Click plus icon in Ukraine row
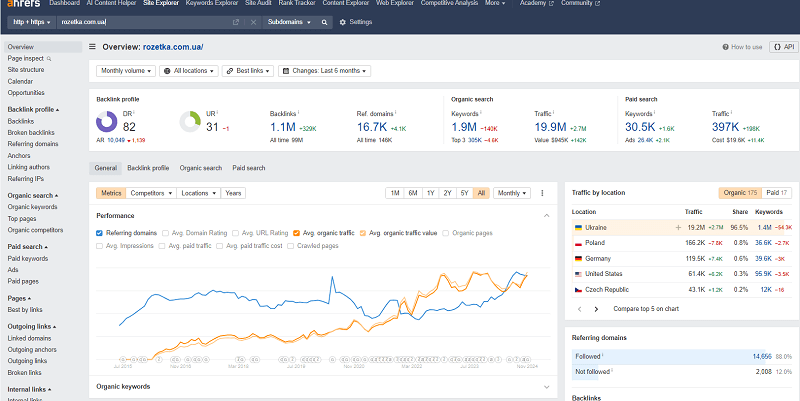This screenshot has height=401, width=800. click(x=678, y=228)
